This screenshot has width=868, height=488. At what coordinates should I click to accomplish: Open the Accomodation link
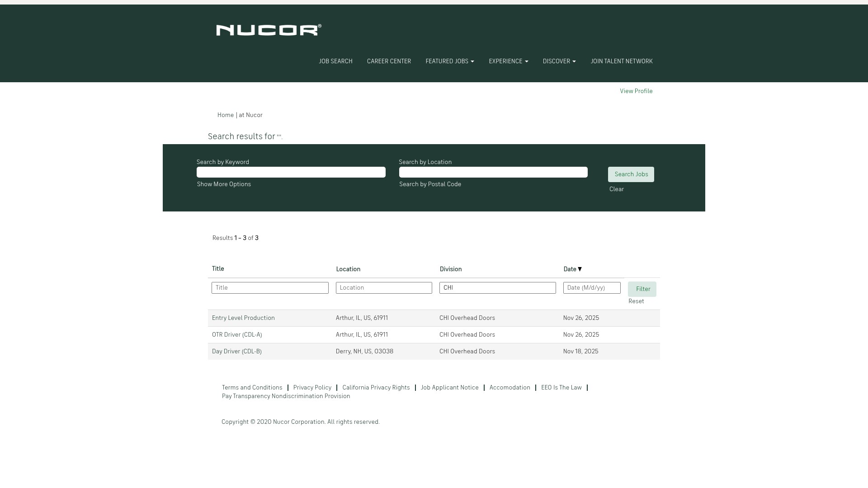pos(509,388)
